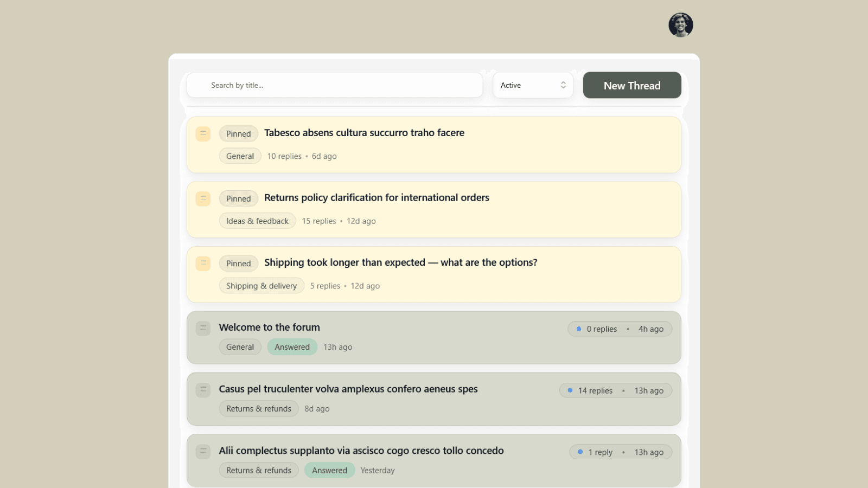Click the 0 replies 4h ago pill
Screen dimensions: 868x488
pos(620,329)
